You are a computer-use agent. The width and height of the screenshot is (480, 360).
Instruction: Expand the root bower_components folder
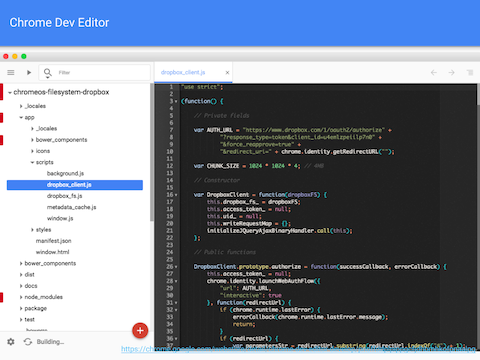point(21,264)
